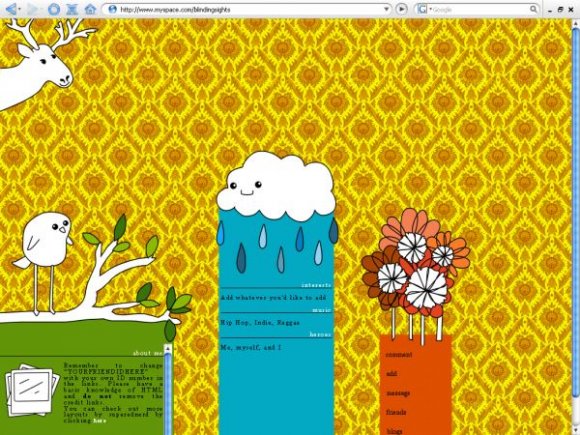This screenshot has height=435, width=580.
Task: Open the 'friends' link in orange vase
Action: pyautogui.click(x=396, y=412)
